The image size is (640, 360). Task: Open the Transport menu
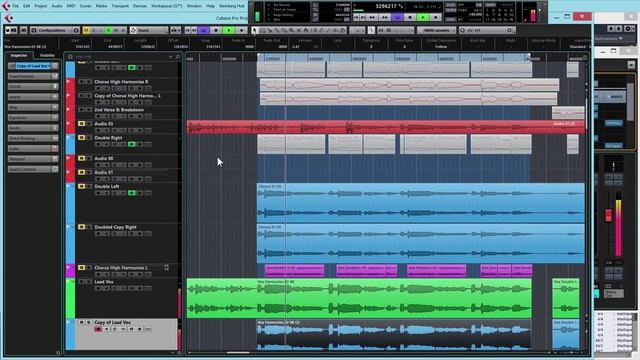pyautogui.click(x=120, y=6)
